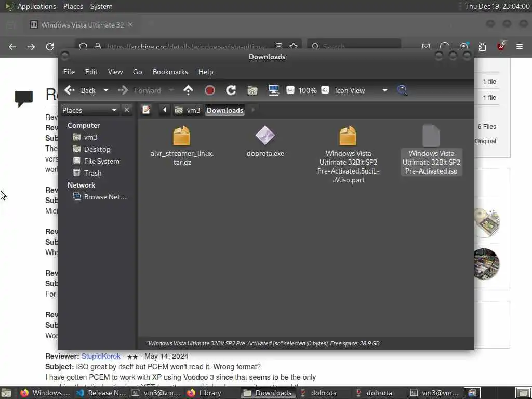Switch to Windows Firefox taskbar button
This screenshot has width=532, height=399.
click(46, 393)
